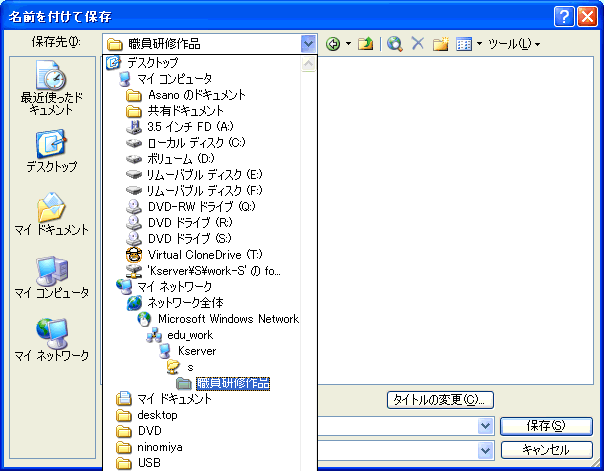
Task: Select the Kserver computer entry
Action: [x=188, y=351]
